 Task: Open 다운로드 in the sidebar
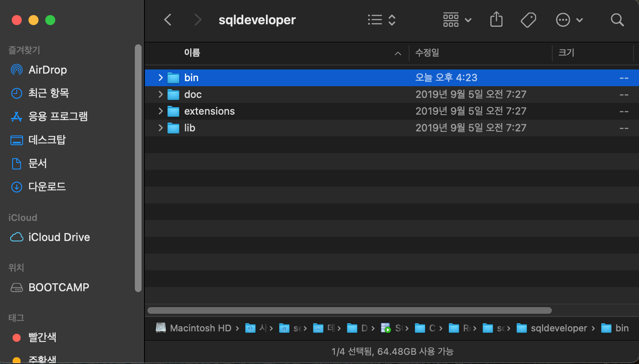(38, 187)
